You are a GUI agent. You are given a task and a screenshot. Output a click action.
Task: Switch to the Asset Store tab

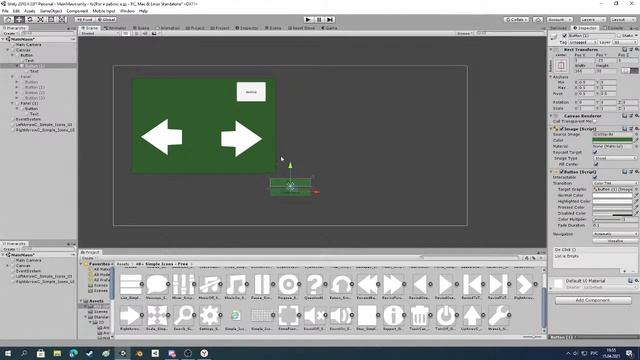tap(302, 28)
